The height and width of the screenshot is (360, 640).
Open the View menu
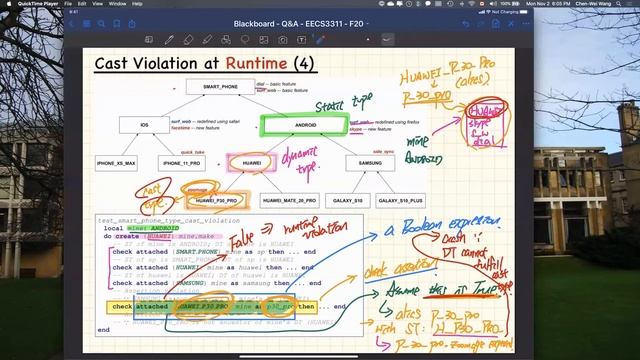(x=97, y=4)
